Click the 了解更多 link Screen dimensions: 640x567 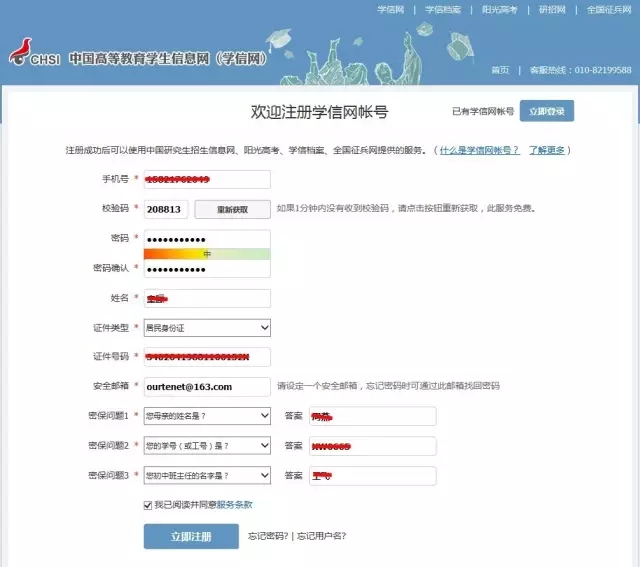(x=547, y=150)
